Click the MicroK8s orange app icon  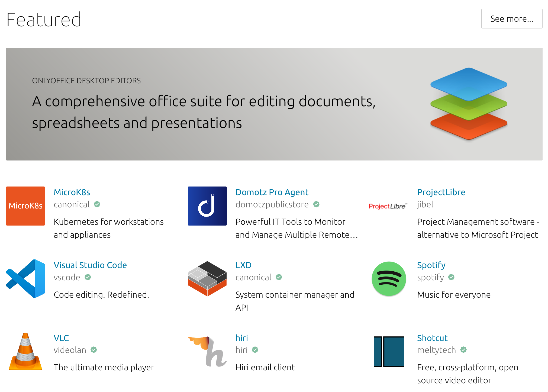(25, 206)
